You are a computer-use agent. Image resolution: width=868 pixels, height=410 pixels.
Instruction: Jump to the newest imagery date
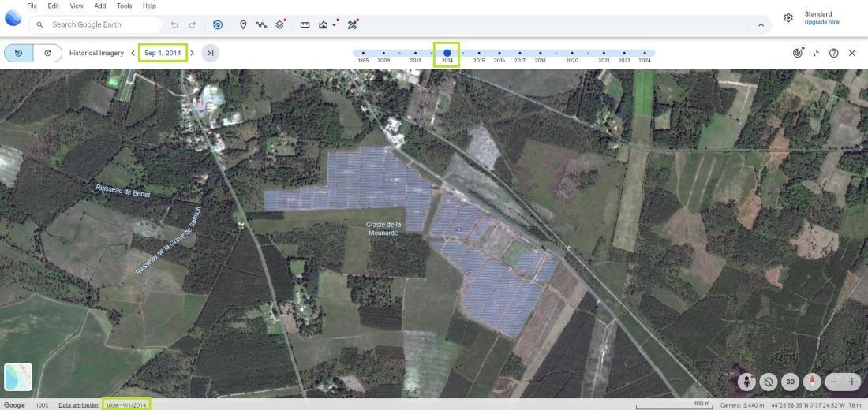(x=211, y=53)
